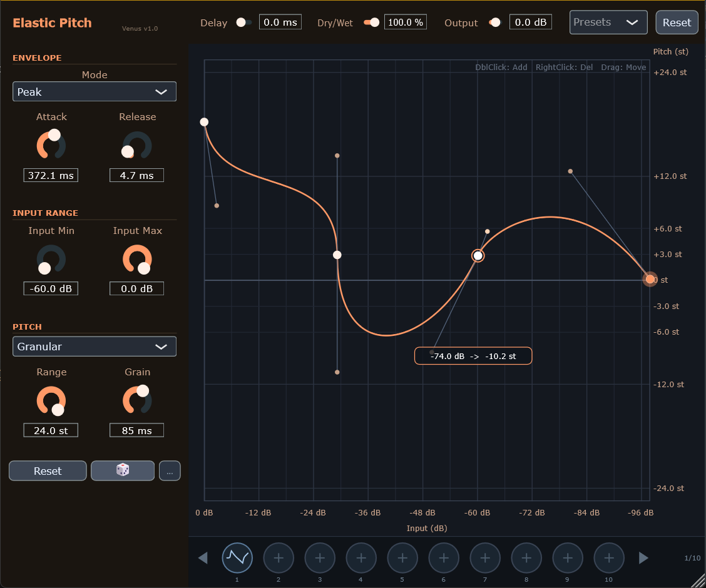Click the Grain 85 ms field
Screen dimensions: 706x588
point(137,430)
